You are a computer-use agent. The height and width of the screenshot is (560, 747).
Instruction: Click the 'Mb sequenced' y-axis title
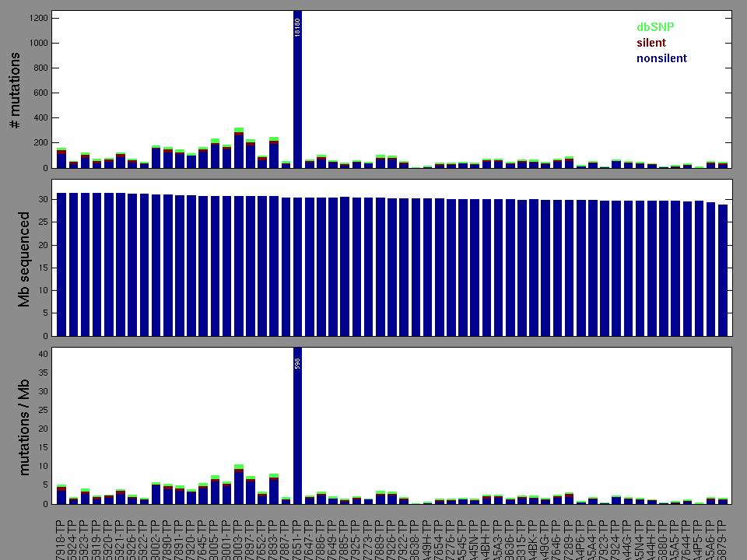[24, 258]
